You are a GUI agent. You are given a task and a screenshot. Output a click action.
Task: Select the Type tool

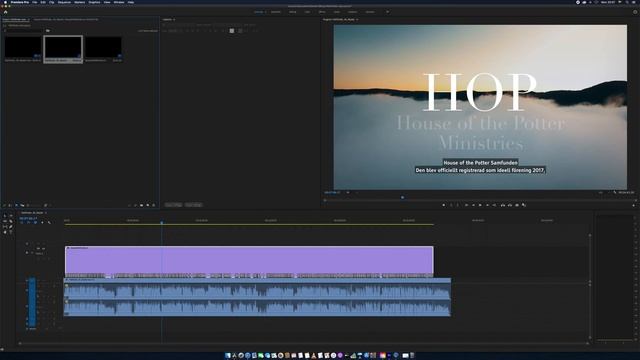(x=11, y=232)
